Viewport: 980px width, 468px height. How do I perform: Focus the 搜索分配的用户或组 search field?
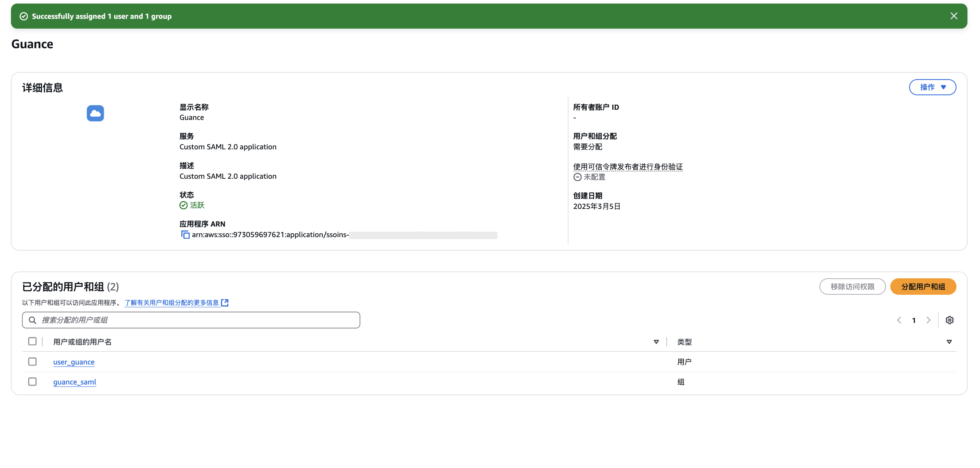tap(191, 320)
